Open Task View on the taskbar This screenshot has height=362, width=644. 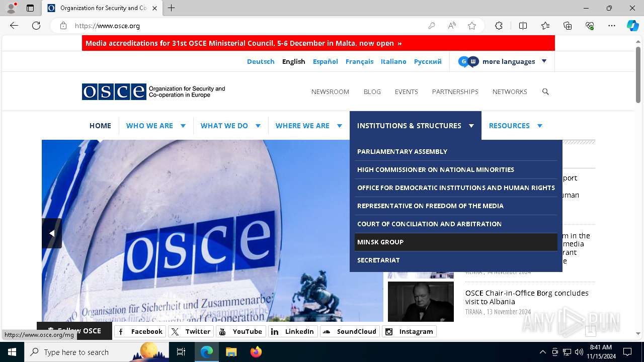pos(181,352)
